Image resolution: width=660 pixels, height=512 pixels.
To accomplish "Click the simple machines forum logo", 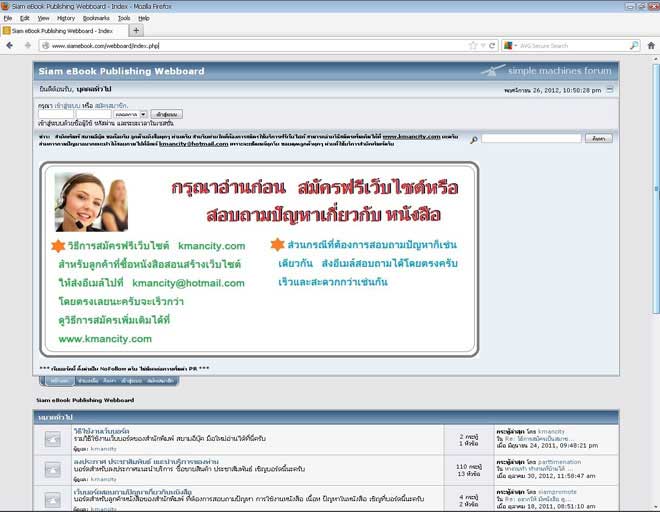I will point(546,70).
